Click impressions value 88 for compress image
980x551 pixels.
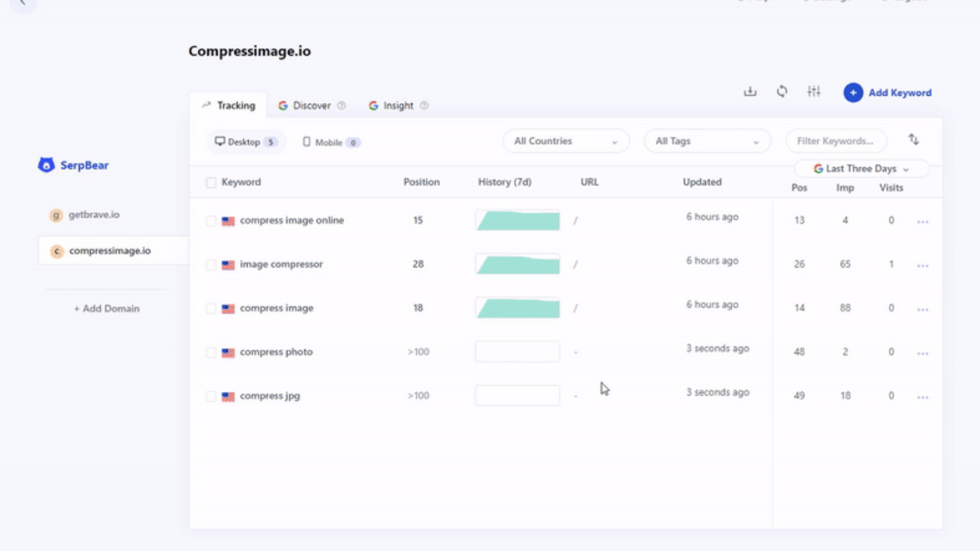click(x=845, y=308)
